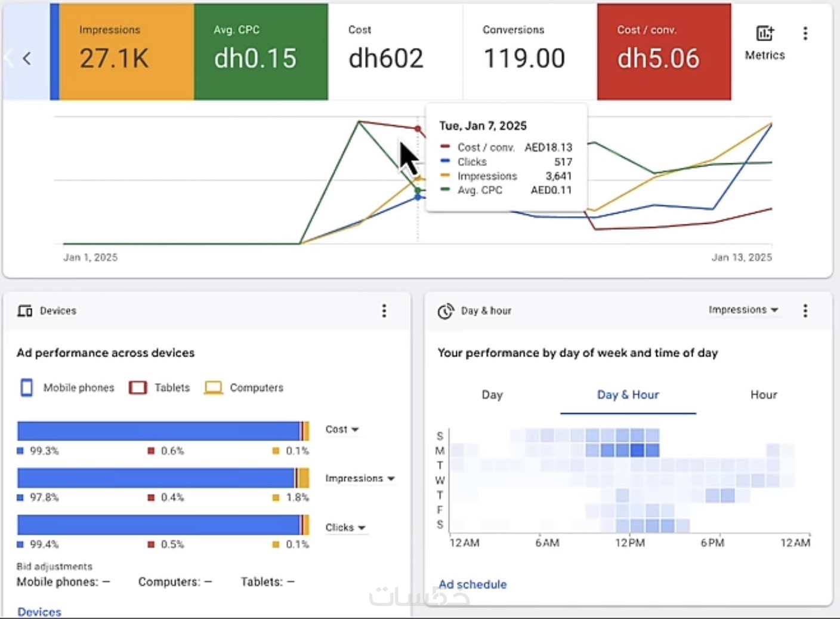Viewport: 840px width, 619px height.
Task: Open the overview card three-dot menu
Action: point(805,33)
